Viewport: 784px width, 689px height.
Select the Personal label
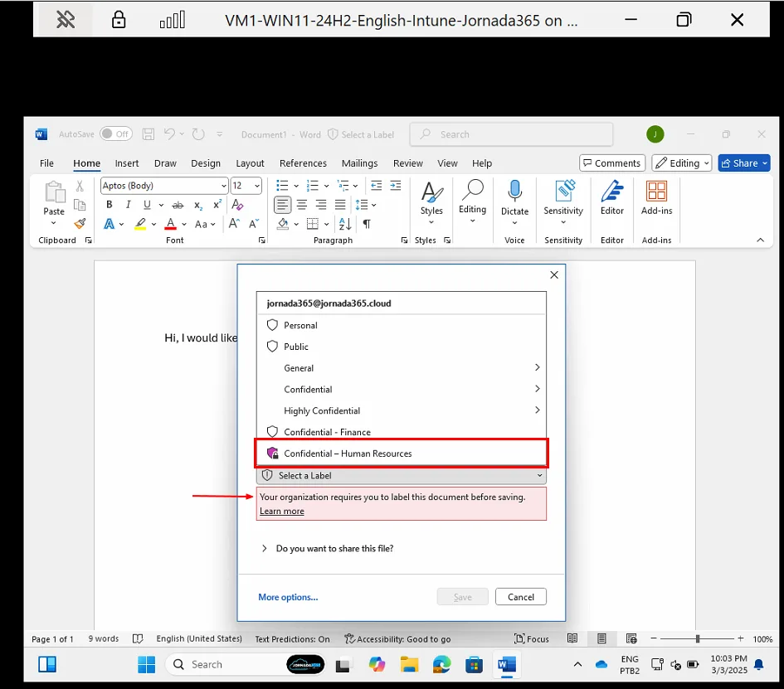pyautogui.click(x=401, y=325)
